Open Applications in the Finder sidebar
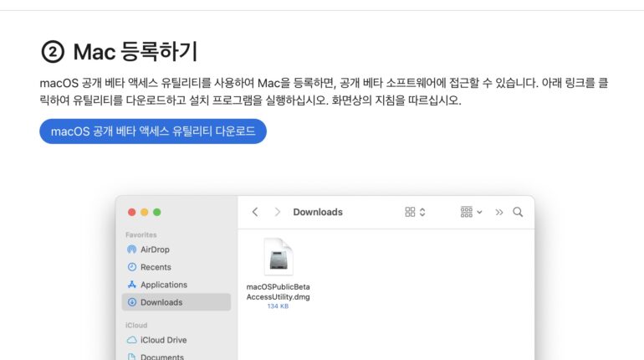 coord(163,285)
